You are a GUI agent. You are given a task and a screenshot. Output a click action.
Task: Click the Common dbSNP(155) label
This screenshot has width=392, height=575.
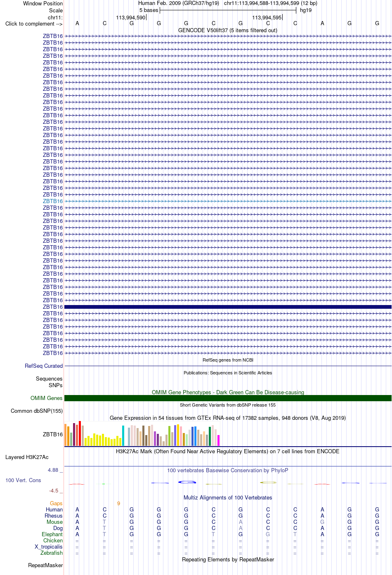(x=37, y=411)
